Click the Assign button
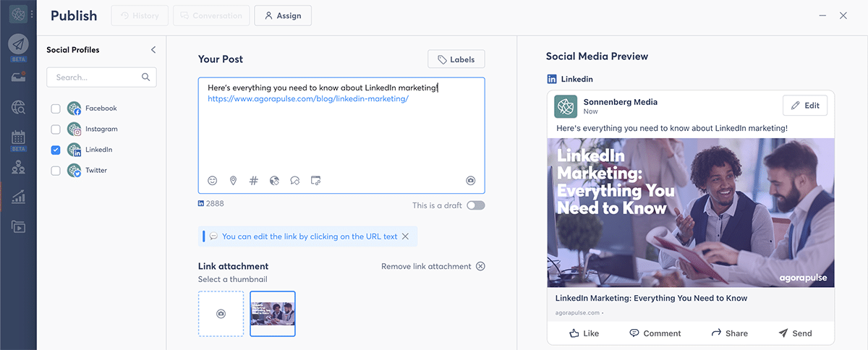Screen dimensions: 868x350 click(283, 16)
